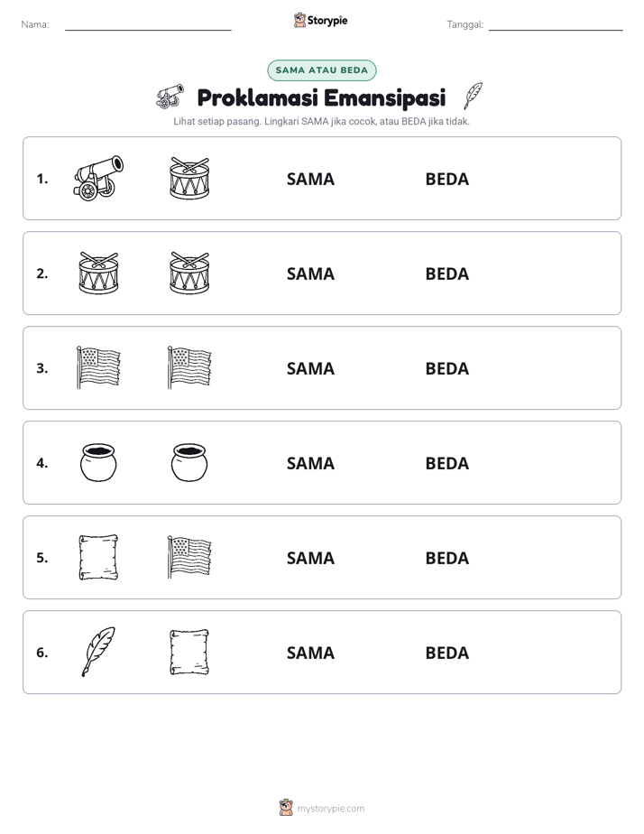Choose SAMA for question 3
The image size is (644, 834).
click(x=311, y=368)
